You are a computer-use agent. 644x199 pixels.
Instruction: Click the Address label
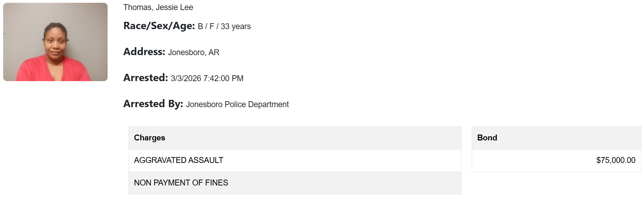tap(144, 52)
